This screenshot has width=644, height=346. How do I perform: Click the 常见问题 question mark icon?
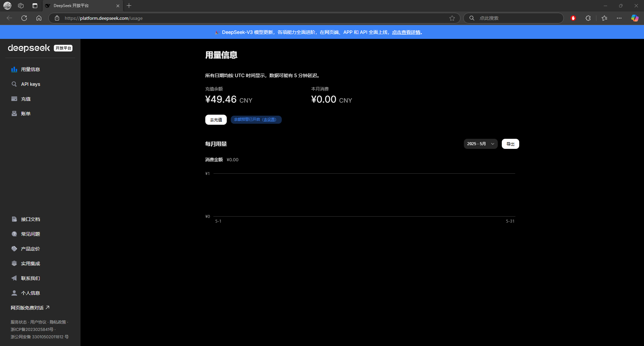coord(14,234)
